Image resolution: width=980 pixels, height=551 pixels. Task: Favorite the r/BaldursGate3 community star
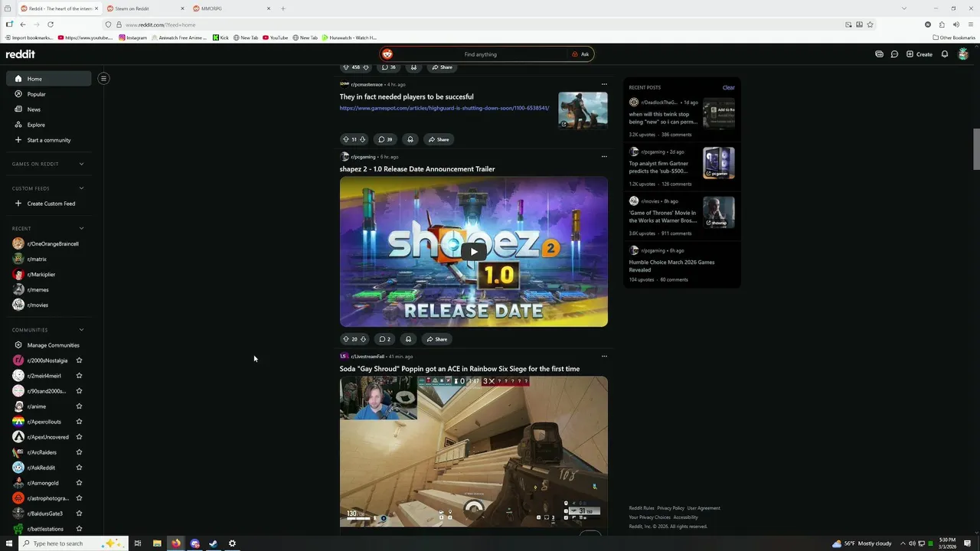tap(79, 514)
